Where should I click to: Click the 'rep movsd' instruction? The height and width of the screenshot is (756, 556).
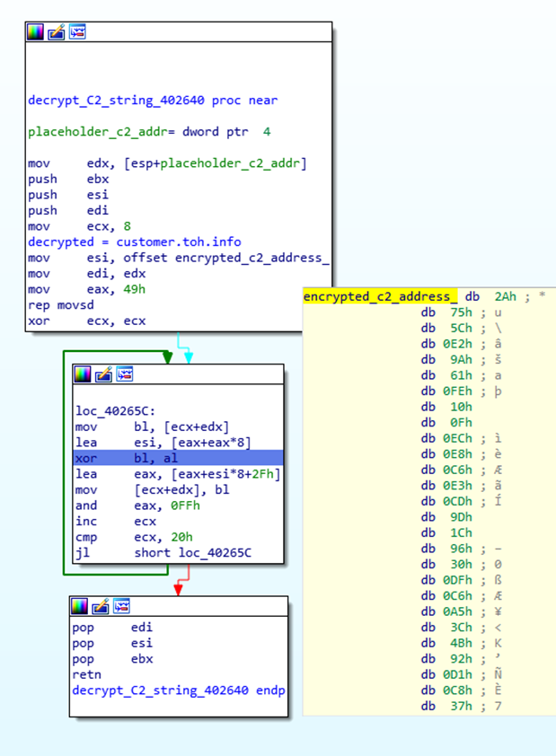(61, 305)
